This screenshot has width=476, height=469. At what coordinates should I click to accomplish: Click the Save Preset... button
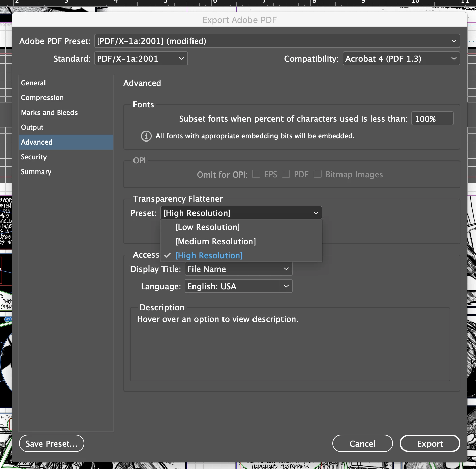pyautogui.click(x=52, y=444)
